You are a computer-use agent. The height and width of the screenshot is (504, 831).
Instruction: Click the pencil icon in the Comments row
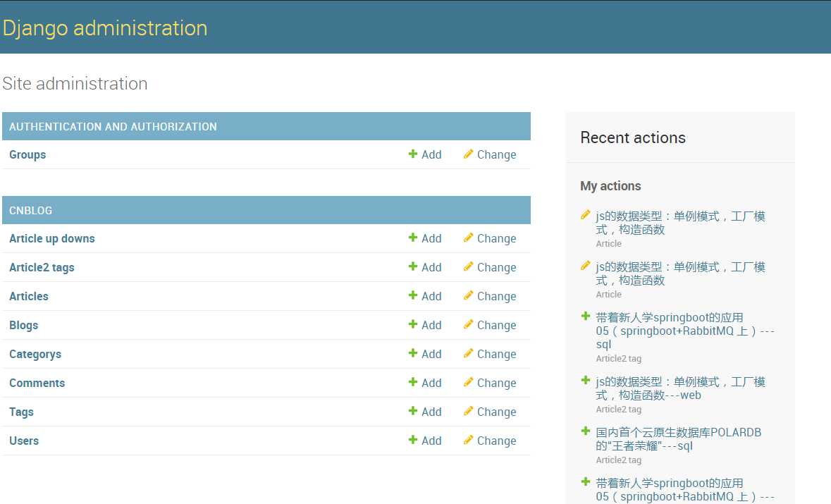[468, 383]
